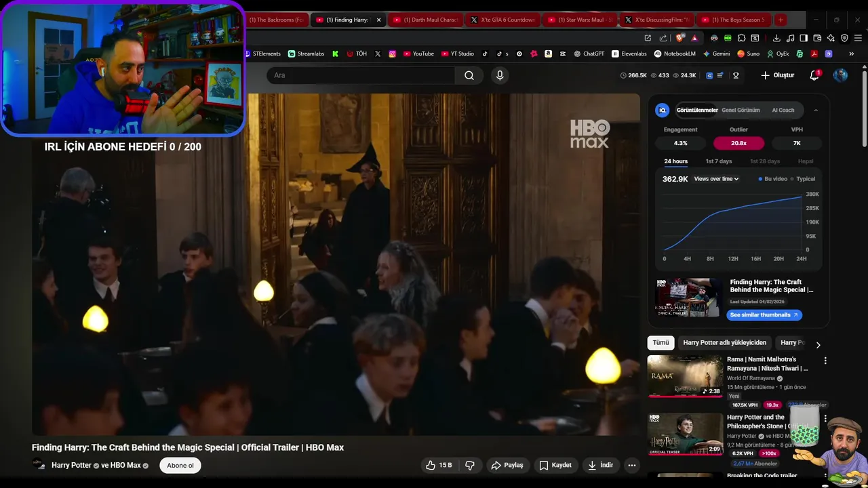Toggle browser sidebar panel icon
868x488 pixels.
804,38
